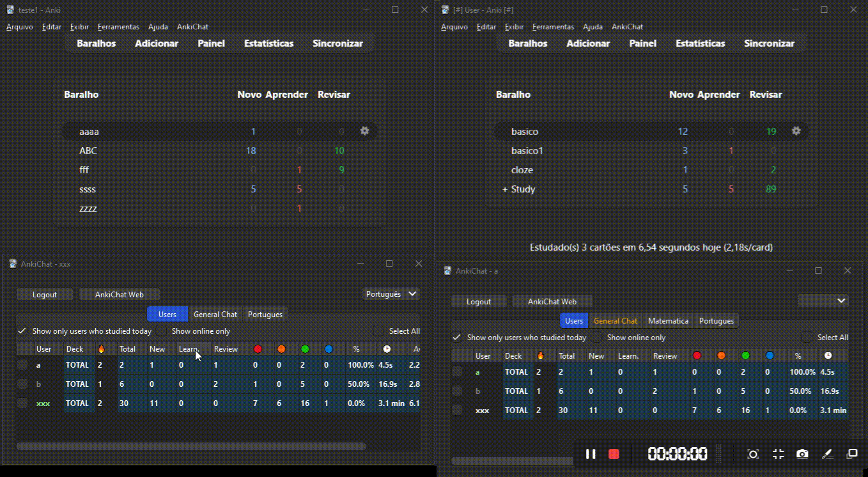Expand the Study deck with the plus sign
Viewport: 868px width, 477px height.
point(505,189)
